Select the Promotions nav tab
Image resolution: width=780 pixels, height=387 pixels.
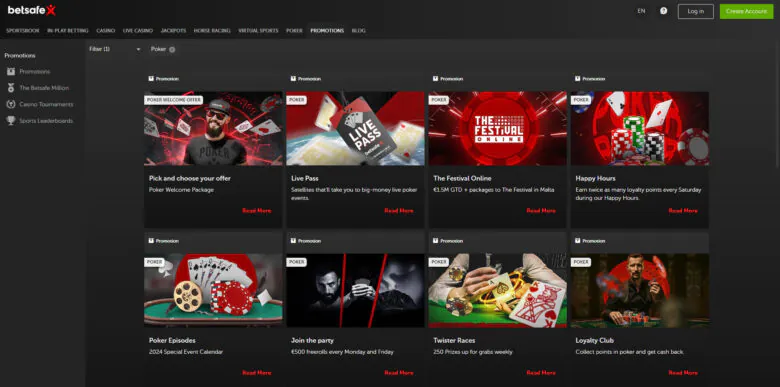(x=327, y=31)
